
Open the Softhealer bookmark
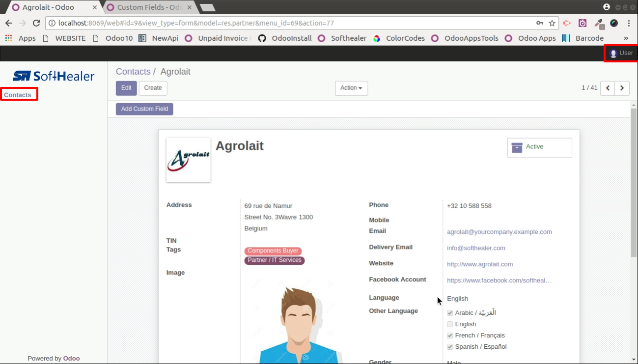[342, 38]
